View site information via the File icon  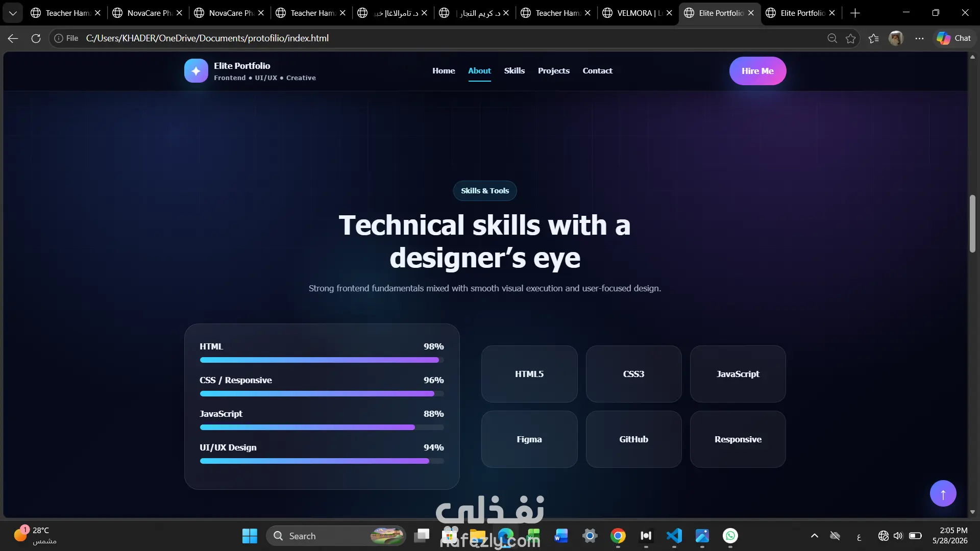click(x=66, y=38)
